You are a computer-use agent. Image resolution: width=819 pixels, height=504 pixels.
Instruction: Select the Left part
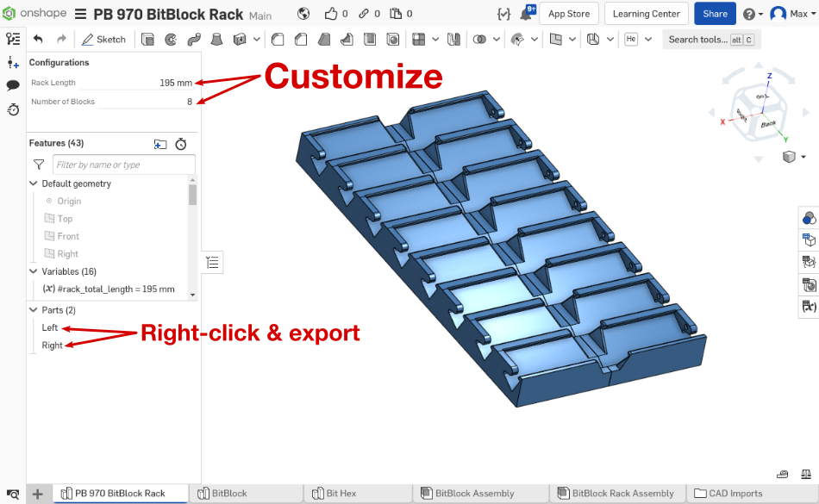(50, 327)
